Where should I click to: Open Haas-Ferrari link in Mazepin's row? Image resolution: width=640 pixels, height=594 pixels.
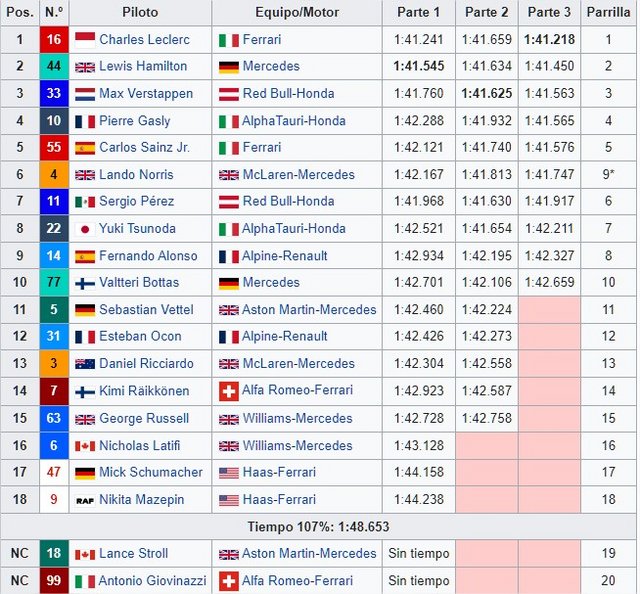[x=279, y=500]
